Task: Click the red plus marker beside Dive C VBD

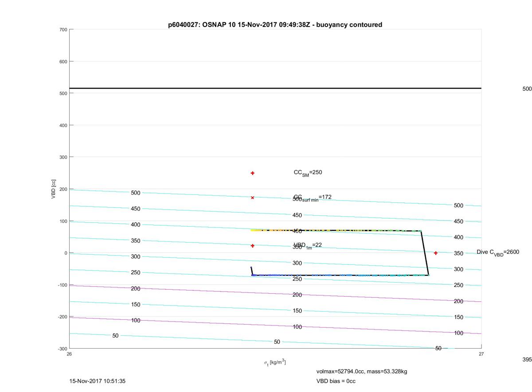Action: click(x=436, y=253)
